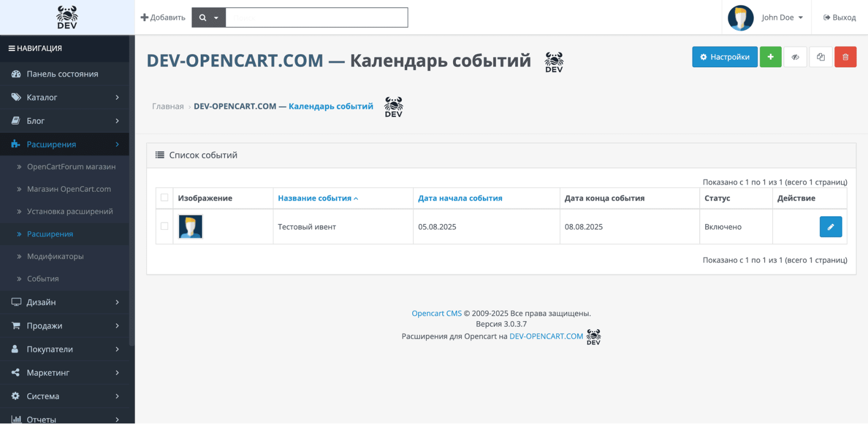Select the Расширения submenu item
This screenshot has height=424, width=868.
point(65,234)
